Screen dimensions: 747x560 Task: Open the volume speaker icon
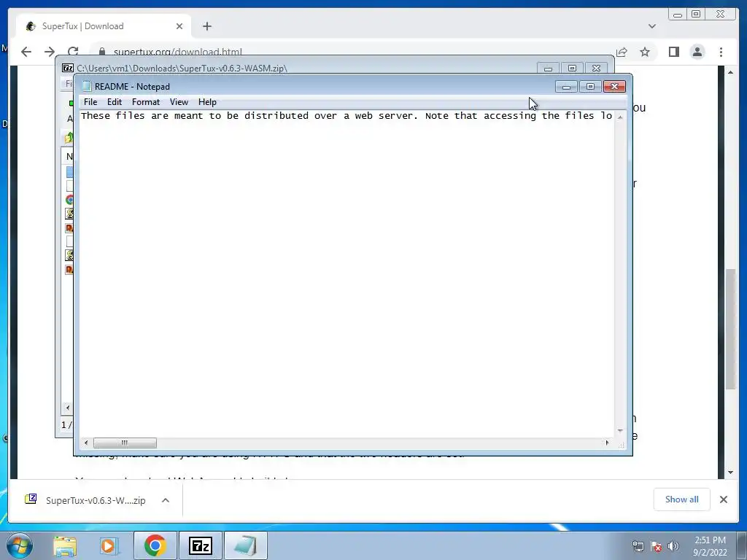pyautogui.click(x=673, y=546)
